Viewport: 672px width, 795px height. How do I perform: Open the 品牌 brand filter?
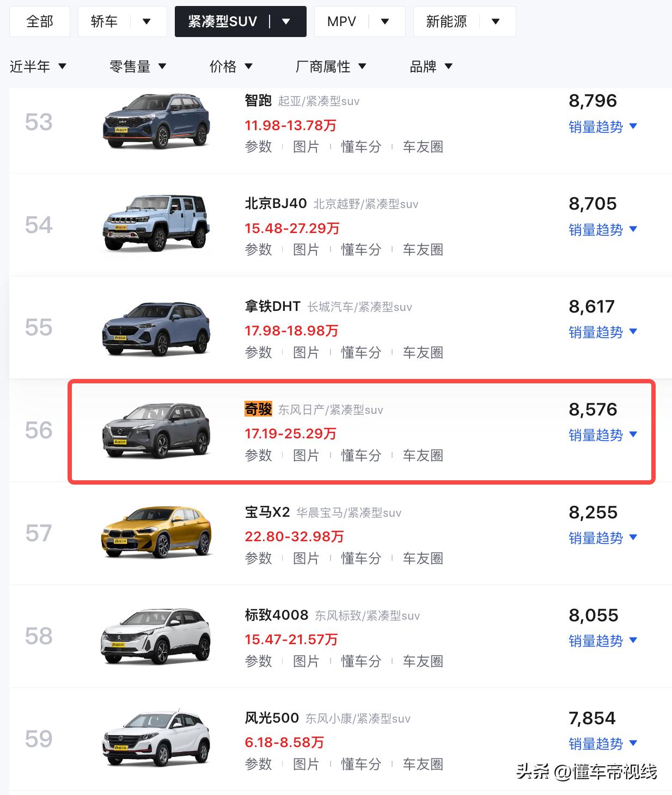[x=431, y=66]
